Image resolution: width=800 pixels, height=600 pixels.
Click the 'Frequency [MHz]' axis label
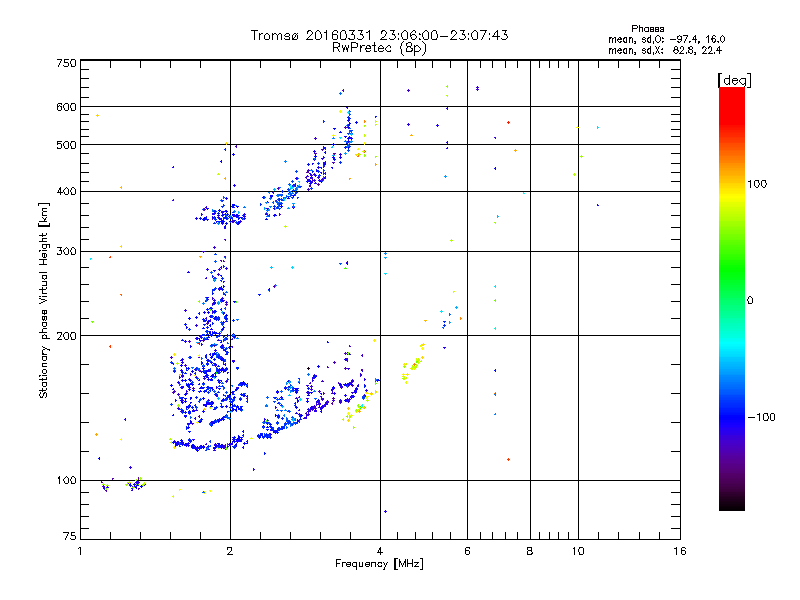[379, 564]
